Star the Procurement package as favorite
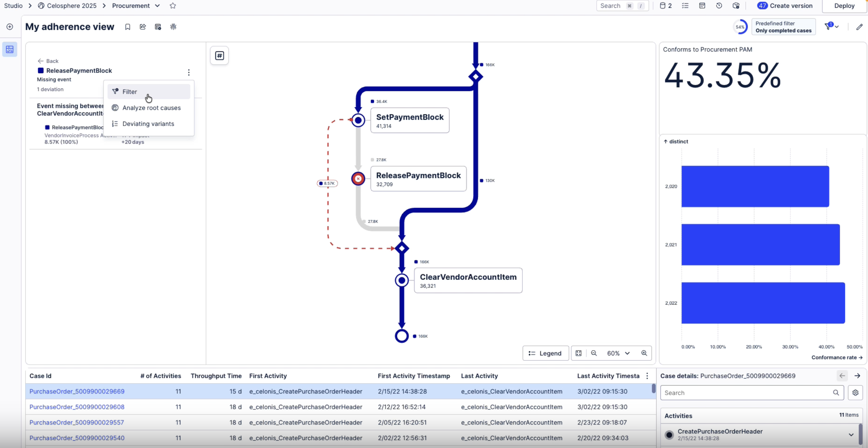The image size is (868, 448). pyautogui.click(x=173, y=6)
